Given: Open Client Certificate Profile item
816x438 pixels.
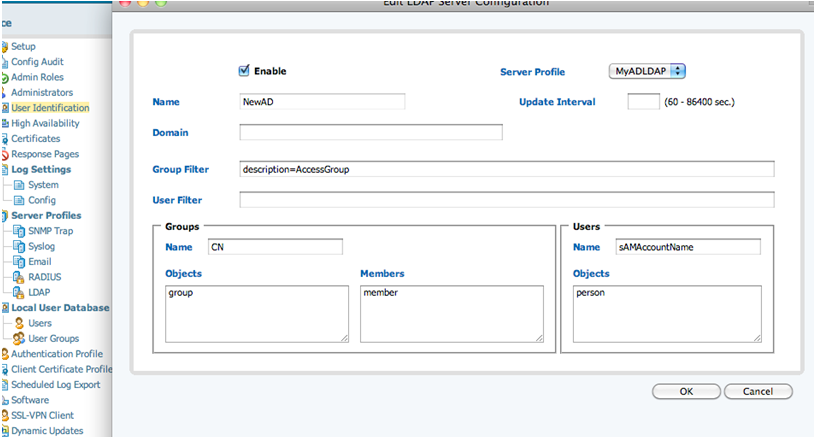Looking at the screenshot, I should [x=62, y=369].
